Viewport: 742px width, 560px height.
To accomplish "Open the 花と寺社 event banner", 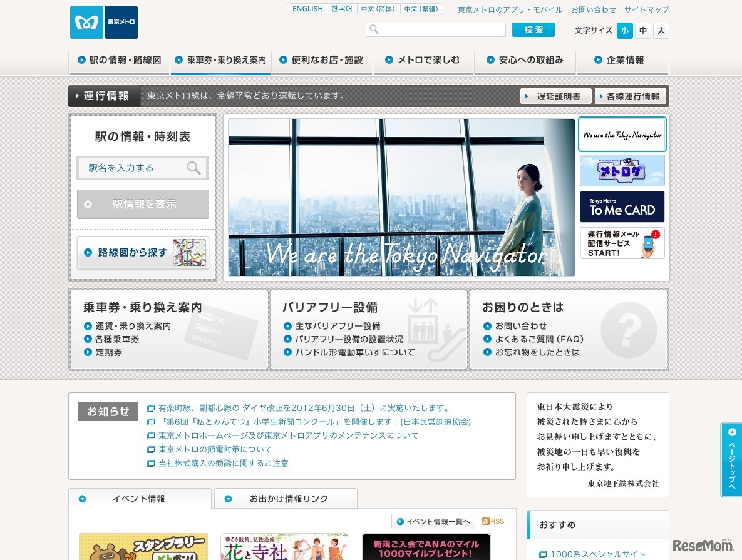I will (x=285, y=547).
